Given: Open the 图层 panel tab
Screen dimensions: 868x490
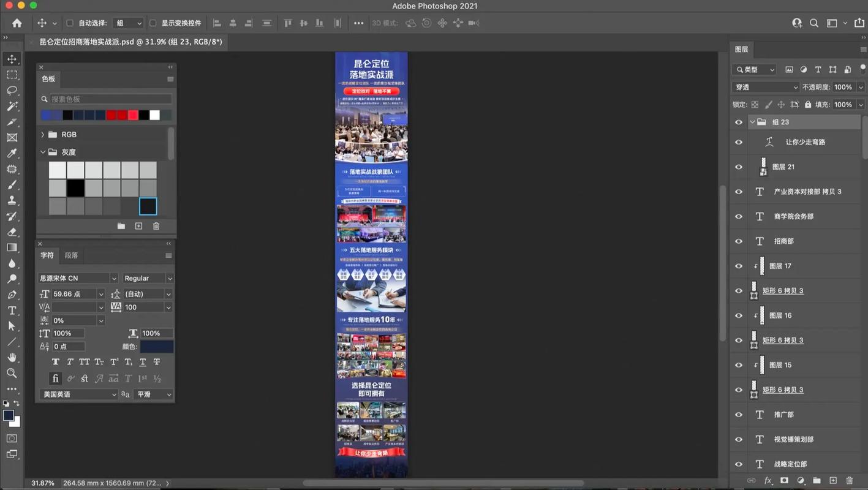Looking at the screenshot, I should [741, 49].
